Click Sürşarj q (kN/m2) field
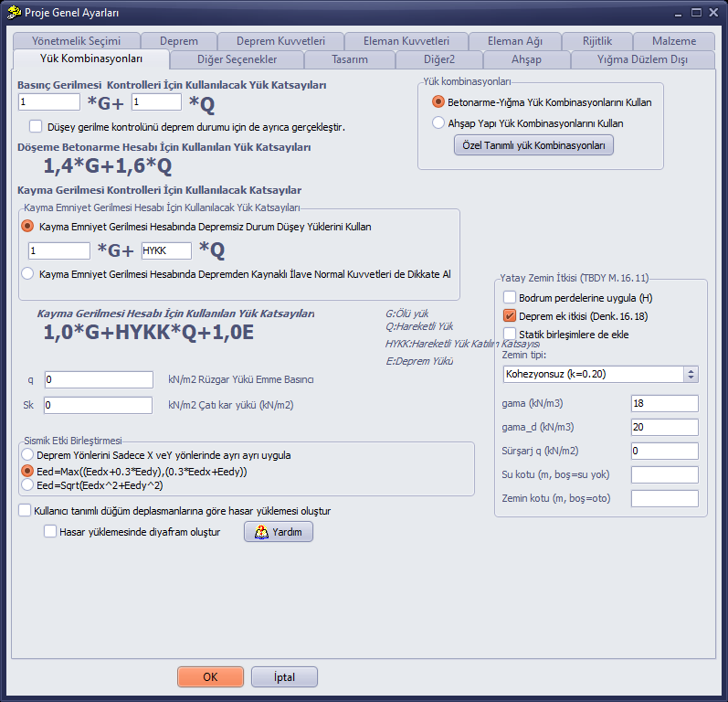The height and width of the screenshot is (702, 728). (x=664, y=451)
